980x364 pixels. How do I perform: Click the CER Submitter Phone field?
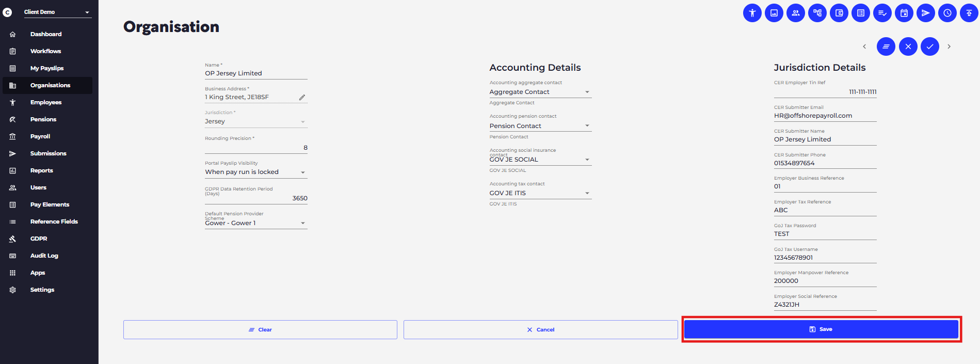tap(825, 163)
